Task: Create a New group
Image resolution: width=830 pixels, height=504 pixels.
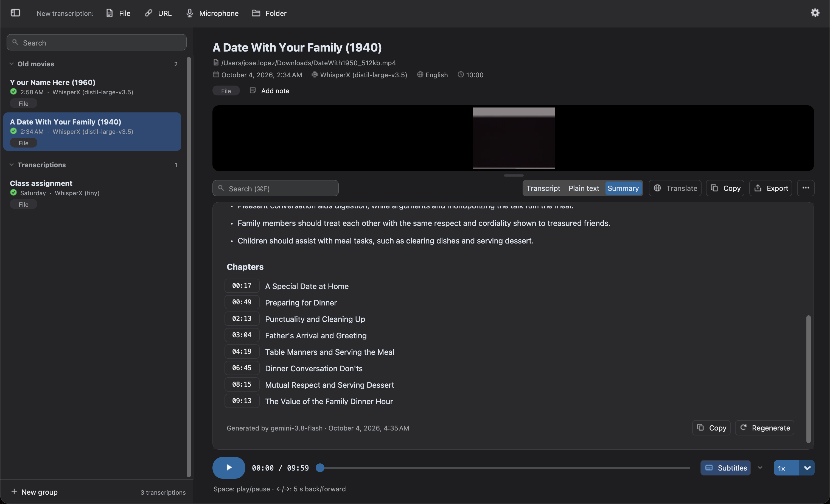Action: pyautogui.click(x=34, y=492)
